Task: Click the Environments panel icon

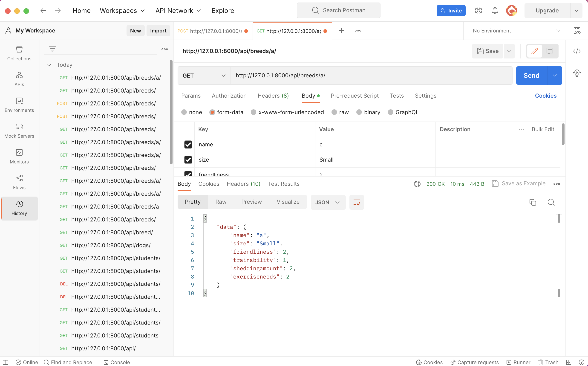Action: pyautogui.click(x=19, y=105)
